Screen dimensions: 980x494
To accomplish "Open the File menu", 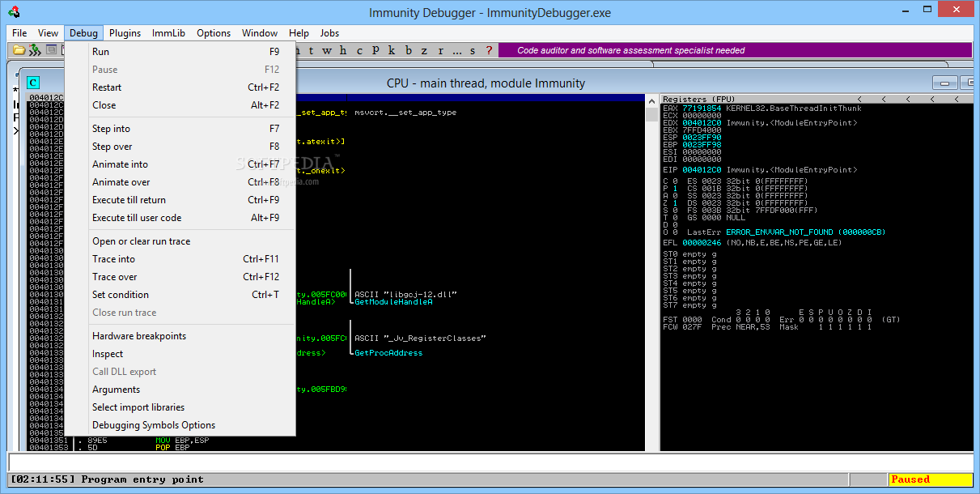I will pos(19,33).
